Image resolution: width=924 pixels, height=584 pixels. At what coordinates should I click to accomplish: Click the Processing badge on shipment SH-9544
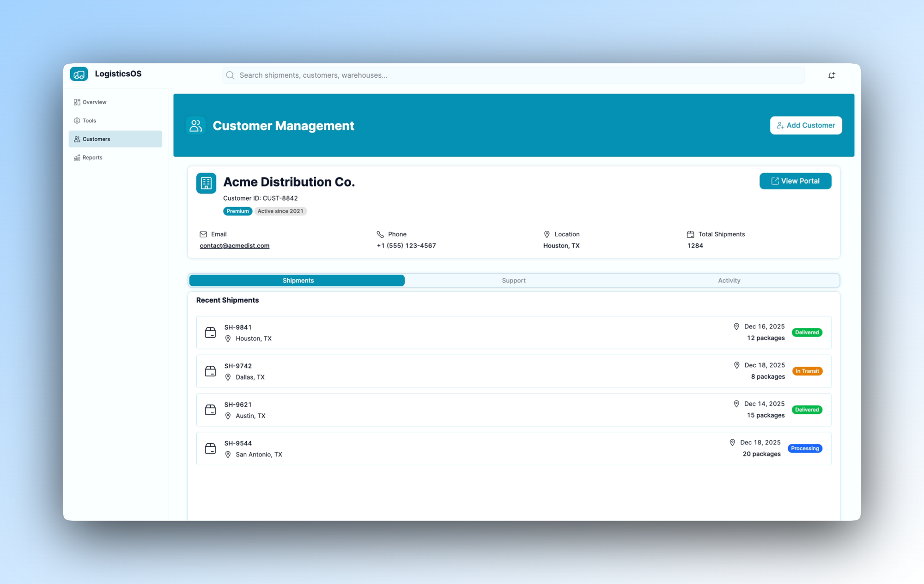click(805, 448)
